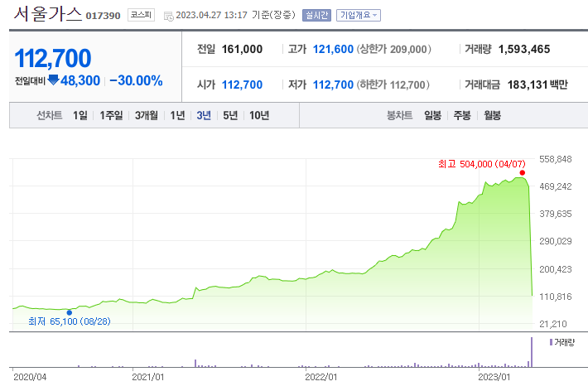Click the down arrow icon beside 48,300

coord(53,80)
